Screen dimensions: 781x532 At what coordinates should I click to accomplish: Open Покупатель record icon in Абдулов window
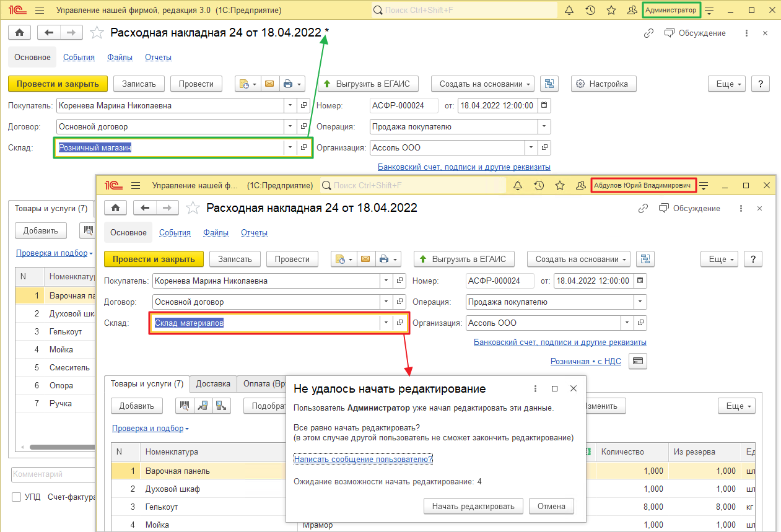tap(400, 281)
